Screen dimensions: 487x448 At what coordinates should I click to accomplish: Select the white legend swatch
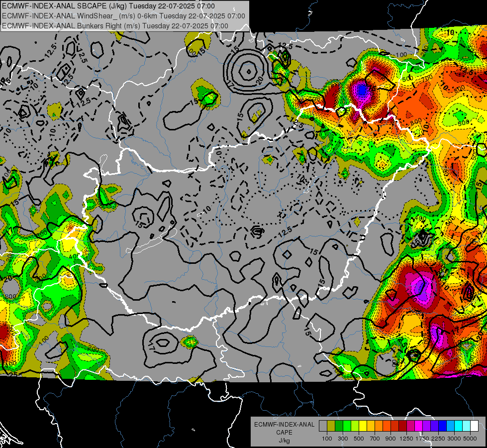click(x=474, y=426)
